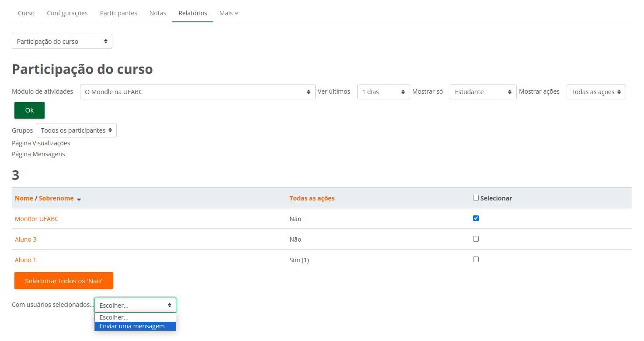Uncheck the Monitor UFABC checkbox

pos(476,218)
